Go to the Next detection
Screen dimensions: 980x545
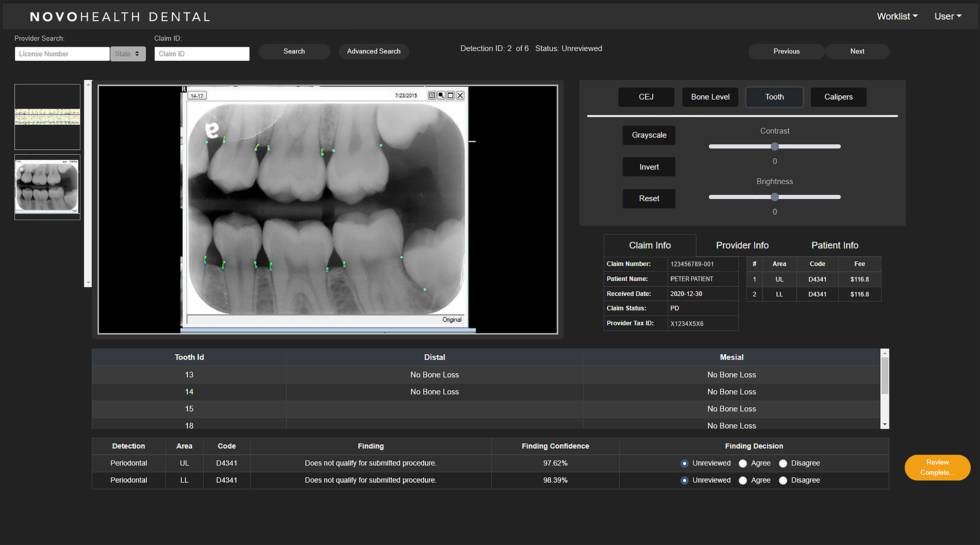click(857, 51)
